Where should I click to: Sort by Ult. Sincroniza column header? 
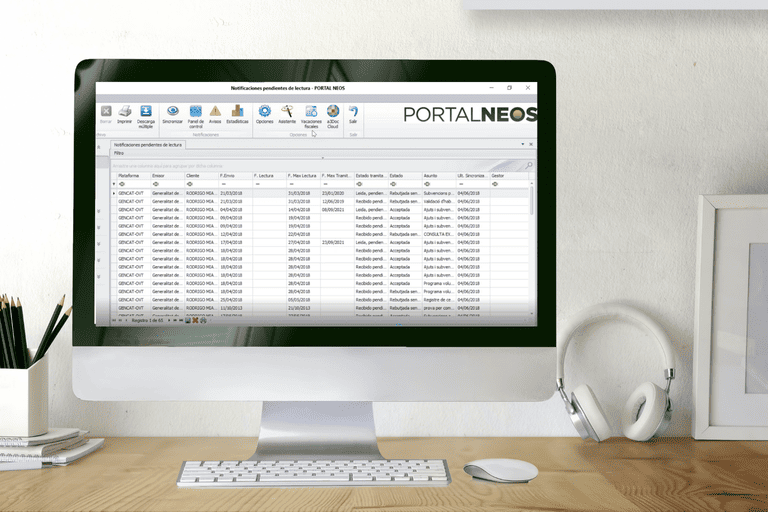point(473,175)
